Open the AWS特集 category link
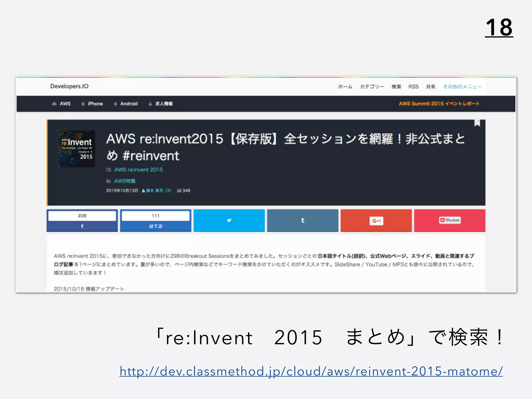532x399 pixels. (x=125, y=181)
